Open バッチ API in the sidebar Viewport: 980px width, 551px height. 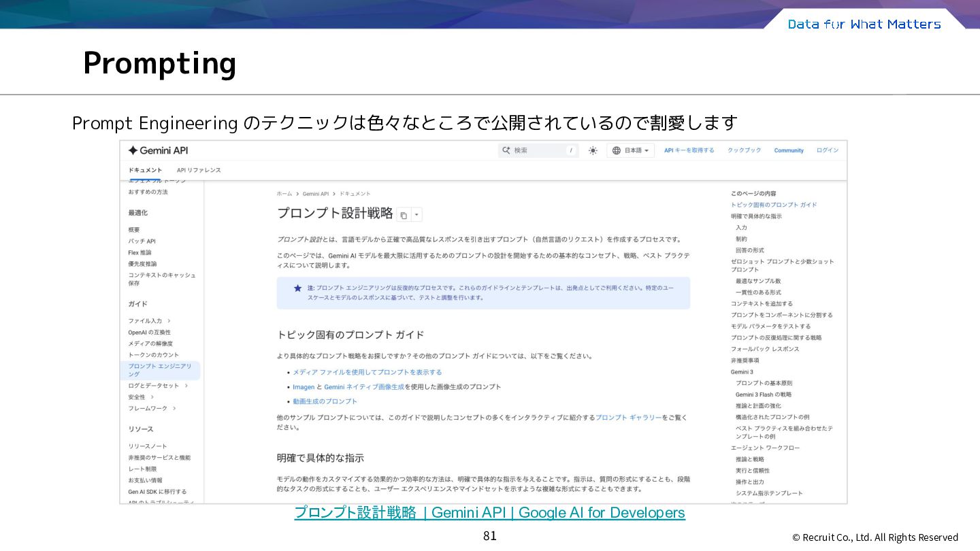point(142,241)
